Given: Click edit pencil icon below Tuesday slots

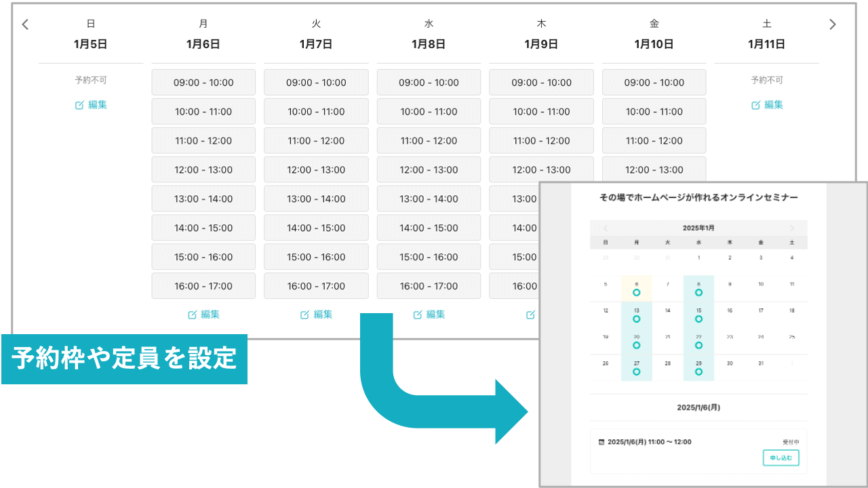Looking at the screenshot, I should click(x=305, y=314).
